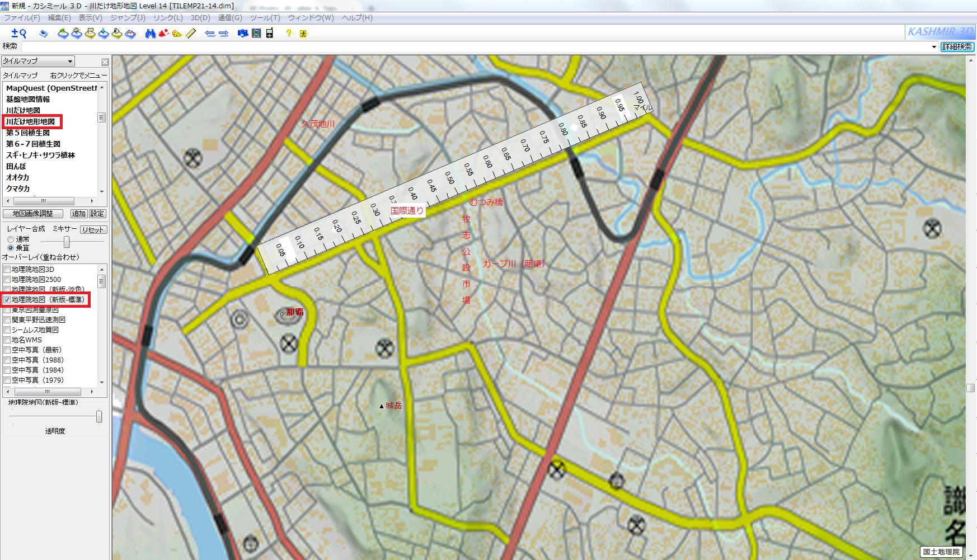Click the blue map-open icon beside the magnifier
This screenshot has width=977, height=560.
pos(44,34)
